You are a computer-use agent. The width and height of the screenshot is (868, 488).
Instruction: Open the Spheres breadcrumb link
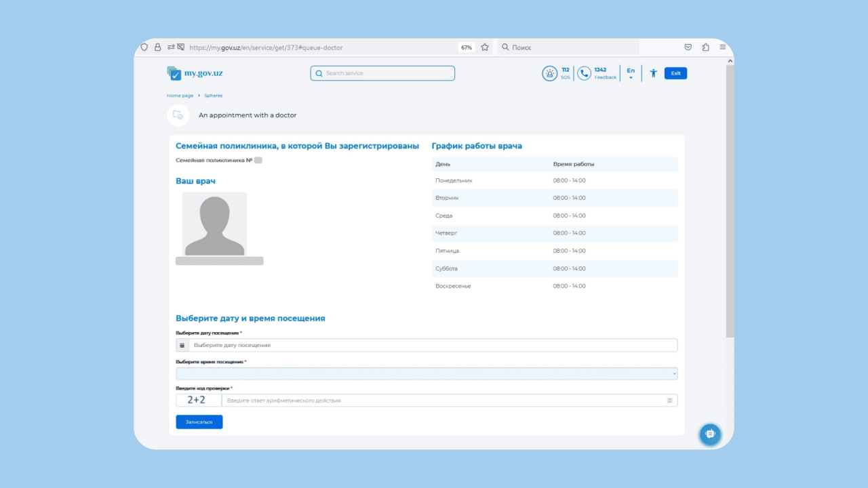pyautogui.click(x=213, y=96)
